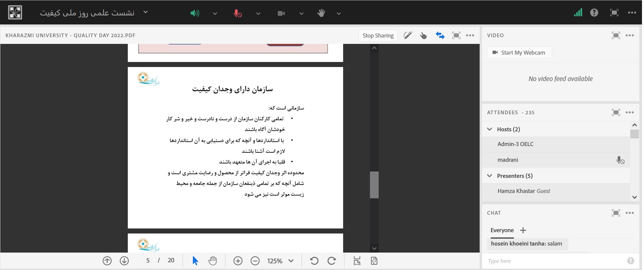This screenshot has height=270, width=644.
Task: Toggle the raise hand status
Action: pyautogui.click(x=321, y=13)
